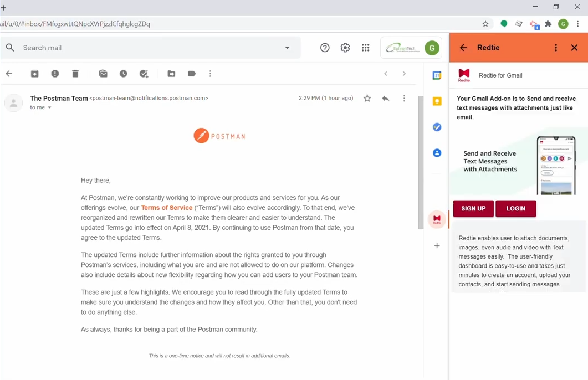Viewport: 588px width, 380px height.
Task: Click sender name 'The Postman Team'
Action: coord(59,98)
